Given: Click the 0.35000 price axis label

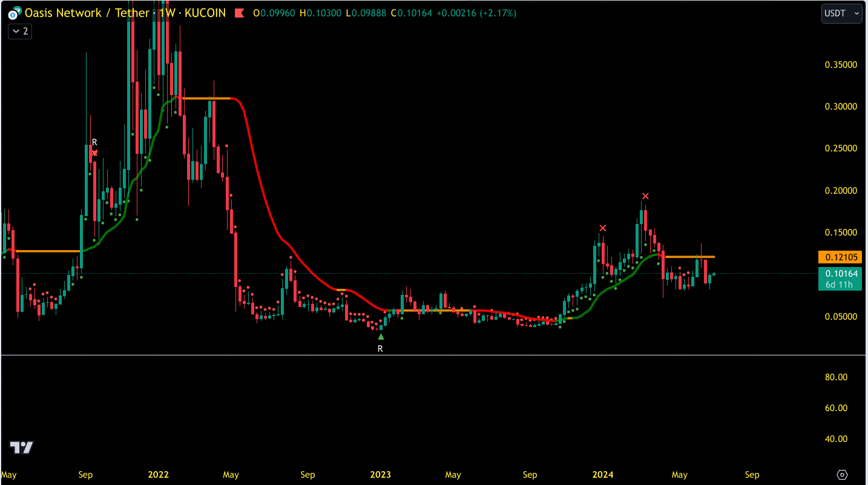Looking at the screenshot, I should [841, 65].
